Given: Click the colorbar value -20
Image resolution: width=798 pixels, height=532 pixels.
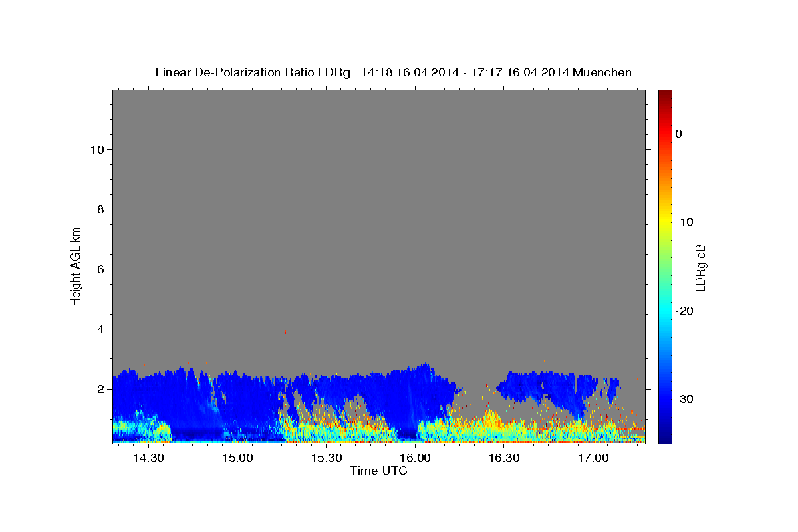Looking at the screenshot, I should tap(685, 311).
